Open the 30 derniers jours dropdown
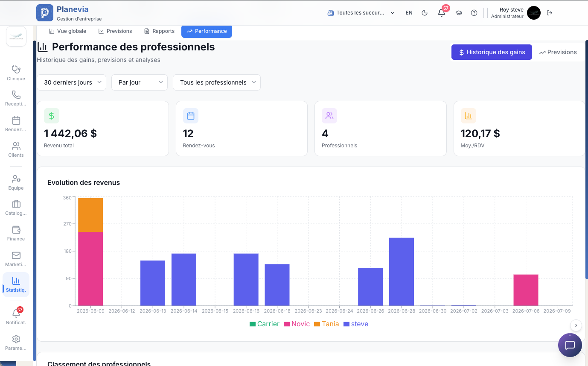Screen dimensions: 588x366 click(x=72, y=82)
